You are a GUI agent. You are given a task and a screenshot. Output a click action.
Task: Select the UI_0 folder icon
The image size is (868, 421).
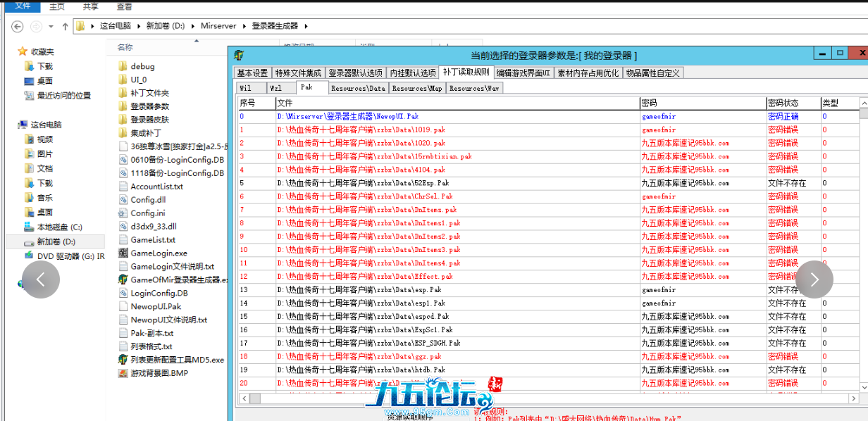123,80
